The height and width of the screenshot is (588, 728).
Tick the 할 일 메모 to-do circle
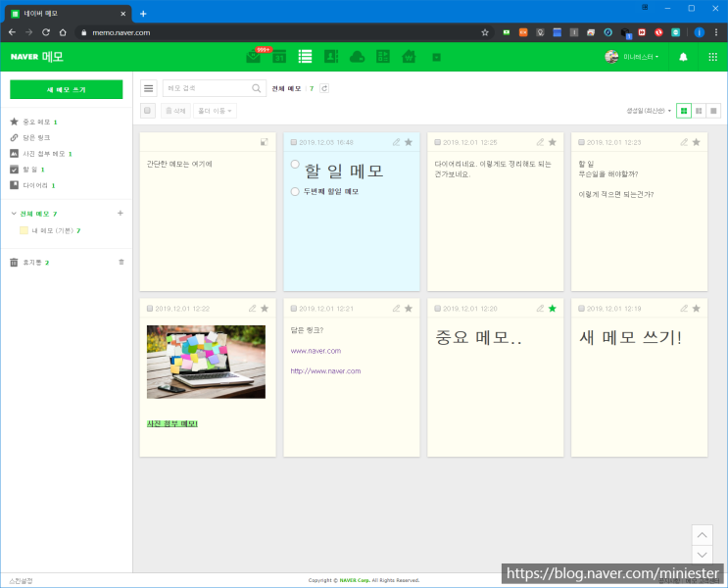(295, 164)
